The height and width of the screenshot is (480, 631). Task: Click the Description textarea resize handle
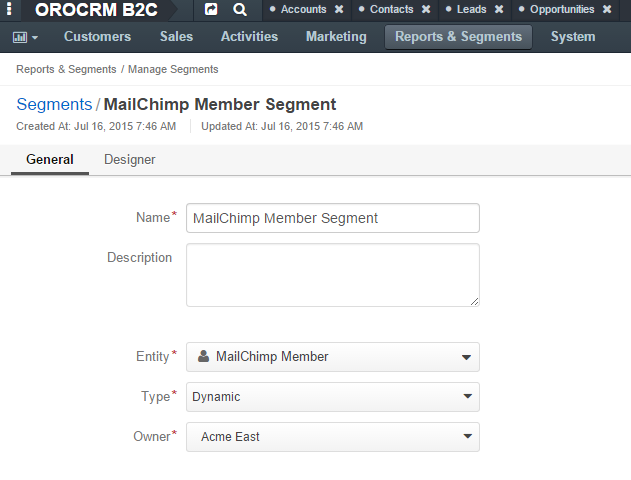474,301
